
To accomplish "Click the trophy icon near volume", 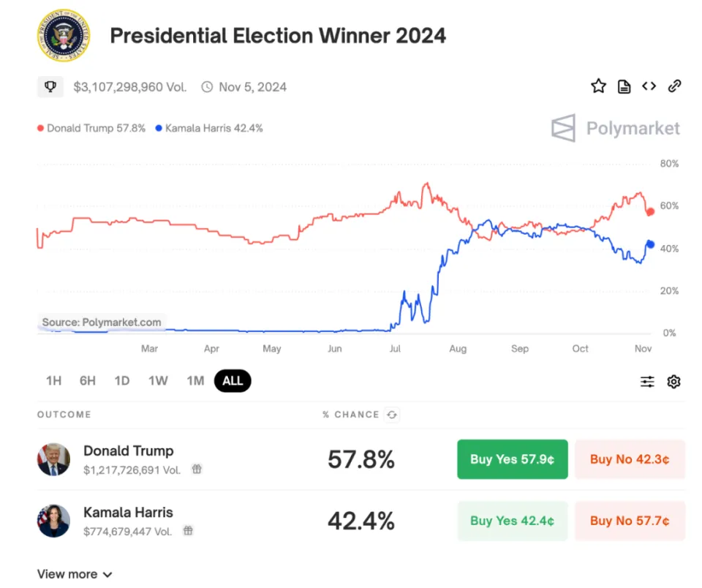I will pos(50,87).
